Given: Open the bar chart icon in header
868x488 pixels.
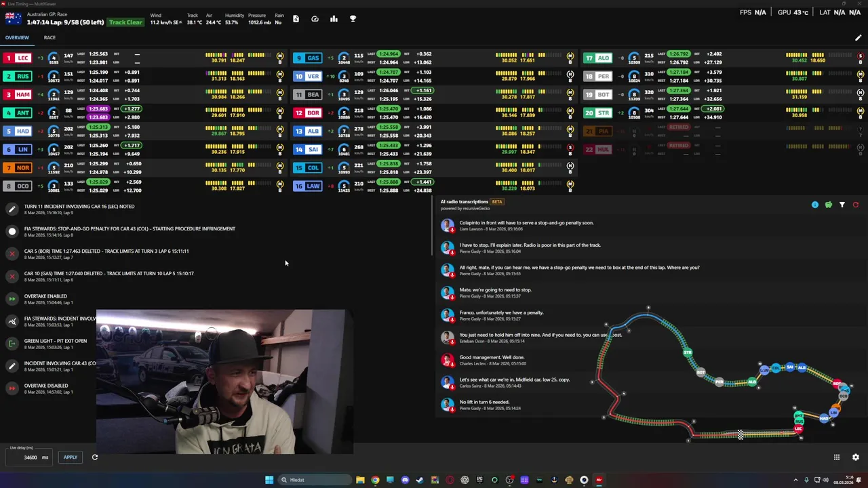Looking at the screenshot, I should pos(334,19).
